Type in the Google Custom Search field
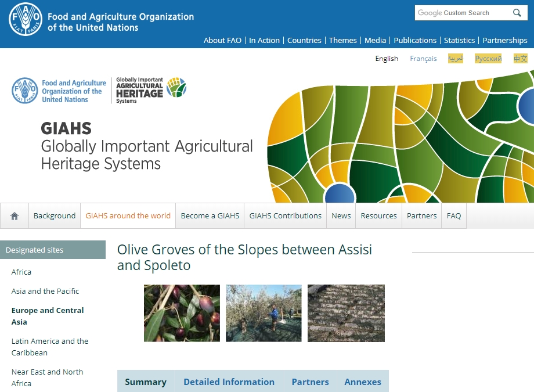The width and height of the screenshot is (534, 392). pyautogui.click(x=462, y=13)
